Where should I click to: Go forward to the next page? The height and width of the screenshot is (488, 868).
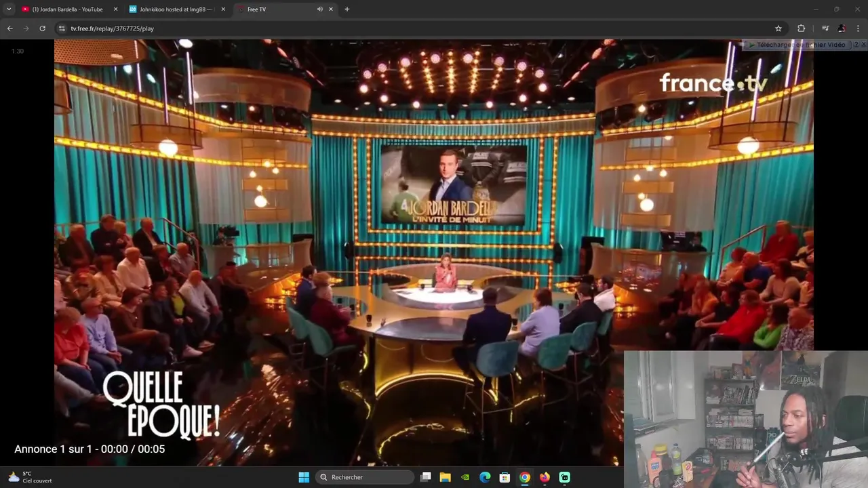26,28
